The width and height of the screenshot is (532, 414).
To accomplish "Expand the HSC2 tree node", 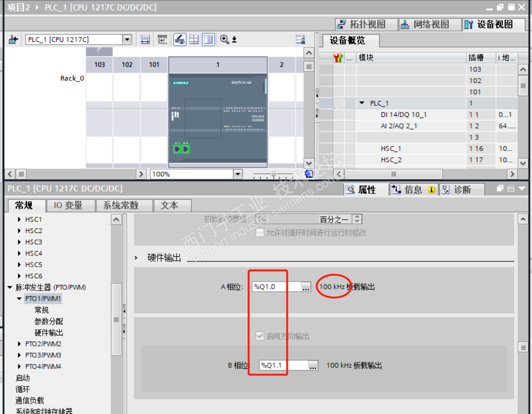I will (x=19, y=231).
